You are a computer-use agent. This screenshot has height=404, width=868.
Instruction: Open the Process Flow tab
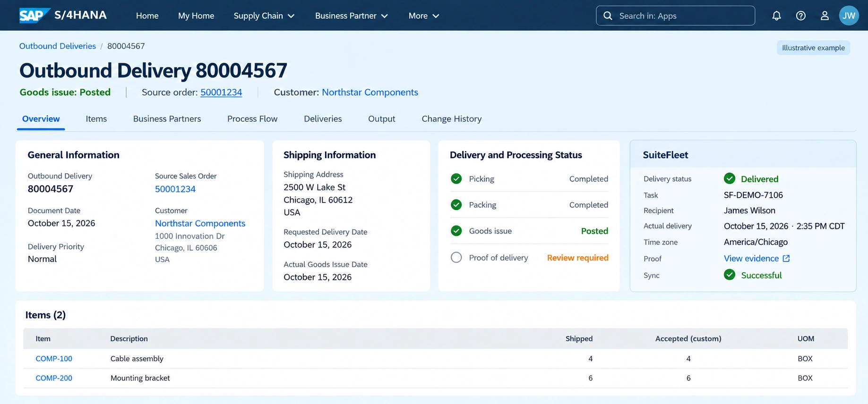pos(252,119)
